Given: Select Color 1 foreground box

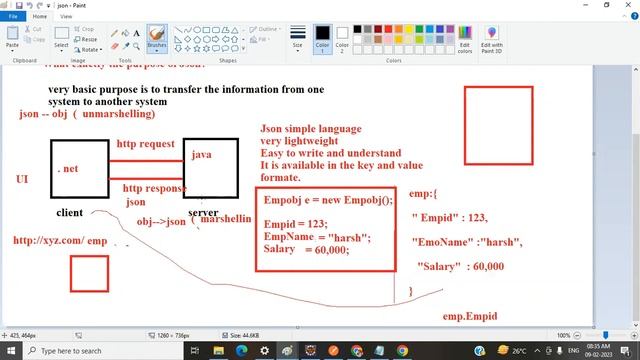Looking at the screenshot, I should pos(322,39).
